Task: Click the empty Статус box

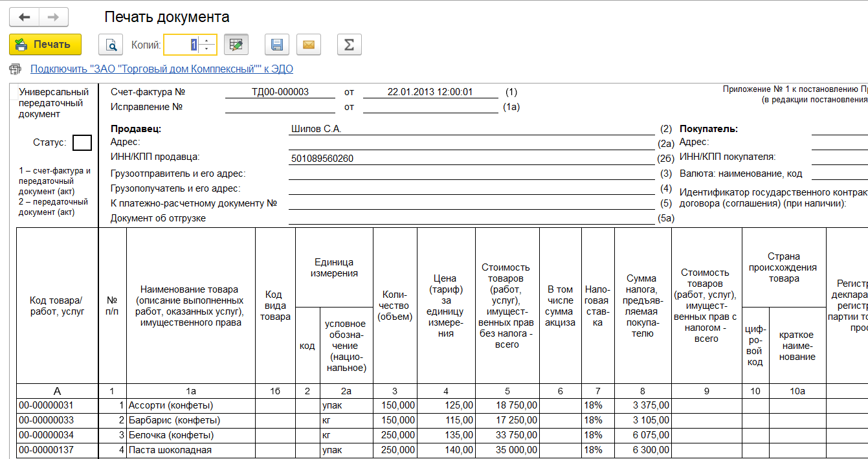Action: coord(82,142)
